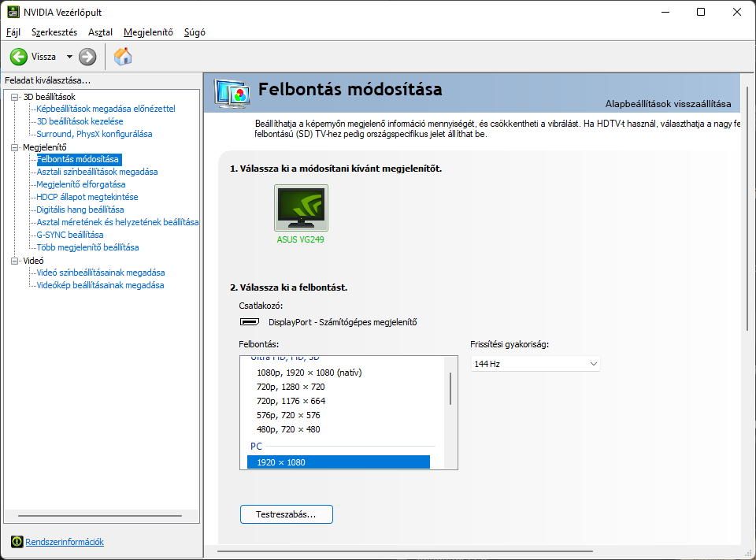756x560 pixels.
Task: Select PC 1920 × 1080 resolution
Action: pos(339,462)
